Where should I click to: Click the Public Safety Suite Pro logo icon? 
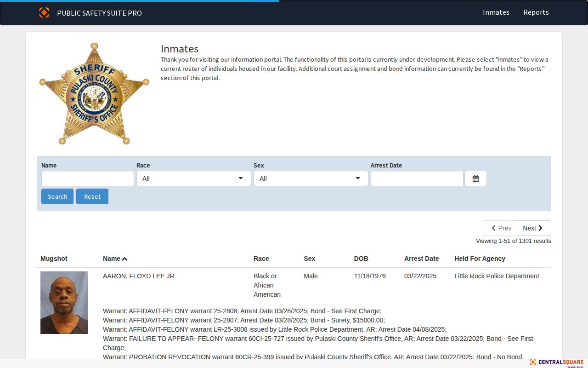(x=44, y=12)
